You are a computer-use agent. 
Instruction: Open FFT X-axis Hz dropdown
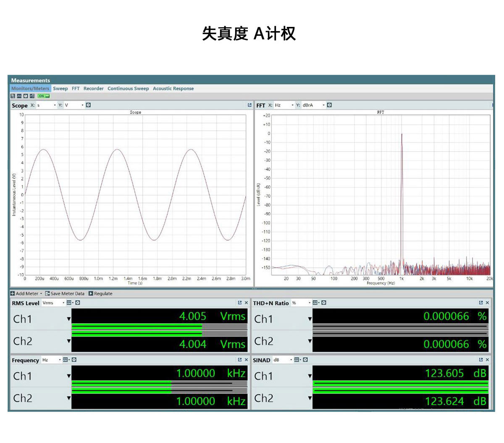(284, 105)
